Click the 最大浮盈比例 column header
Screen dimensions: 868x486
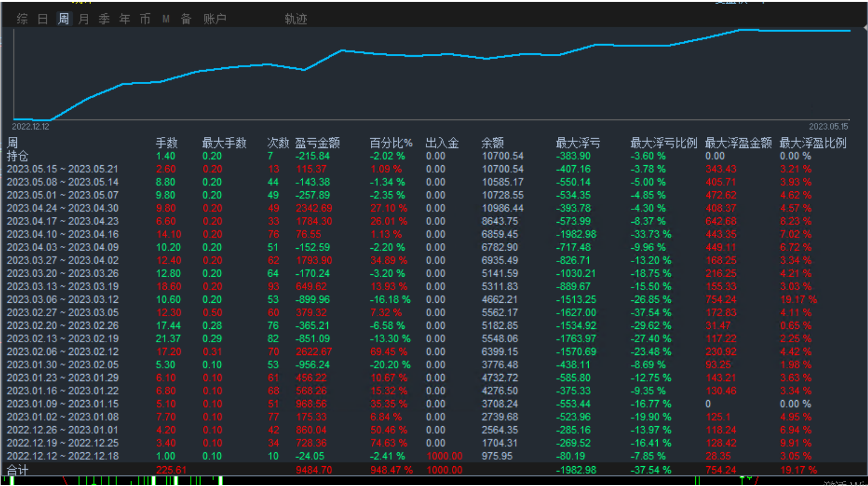pyautogui.click(x=813, y=143)
